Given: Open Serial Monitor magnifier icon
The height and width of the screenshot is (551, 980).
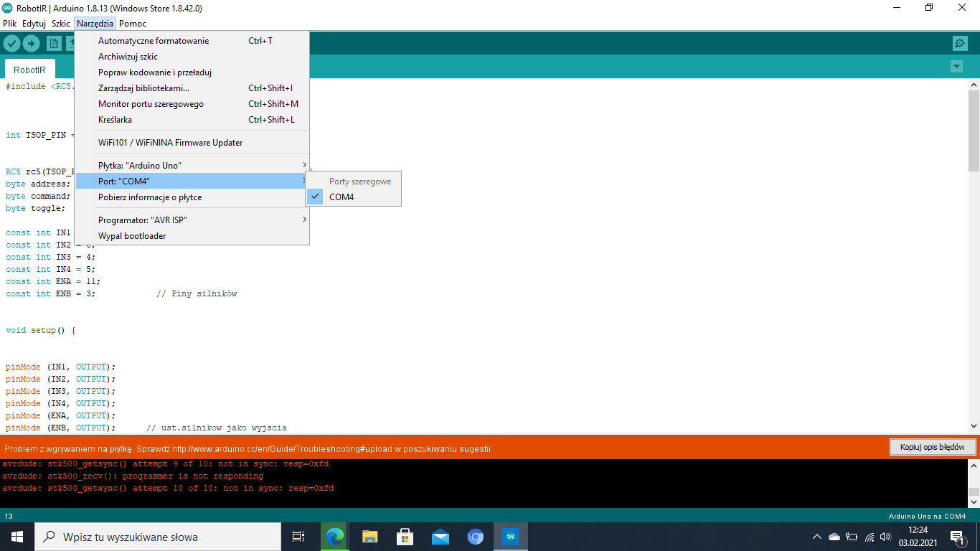Looking at the screenshot, I should tap(960, 44).
